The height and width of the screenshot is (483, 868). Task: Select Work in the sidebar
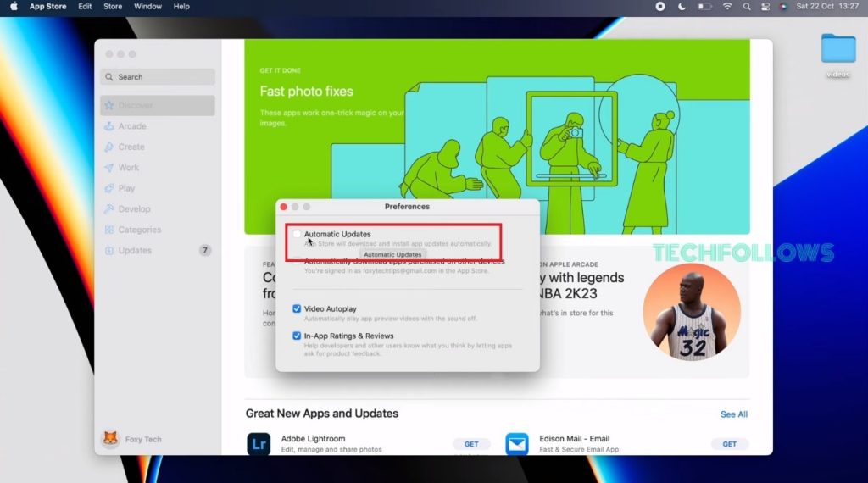[x=158, y=168]
